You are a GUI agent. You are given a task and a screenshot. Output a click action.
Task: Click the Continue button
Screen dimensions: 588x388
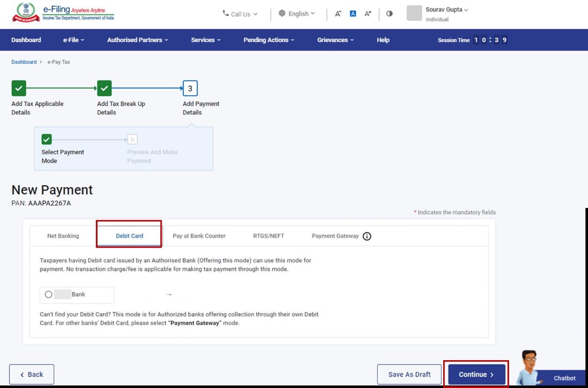pos(476,374)
